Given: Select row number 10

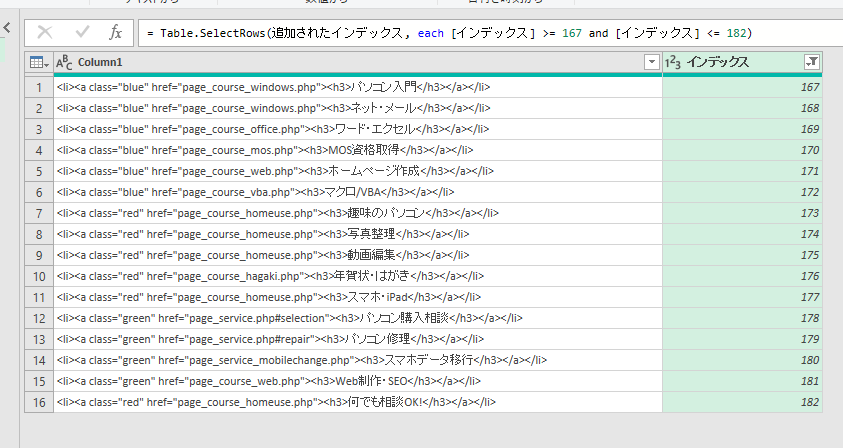Looking at the screenshot, I should point(39,276).
